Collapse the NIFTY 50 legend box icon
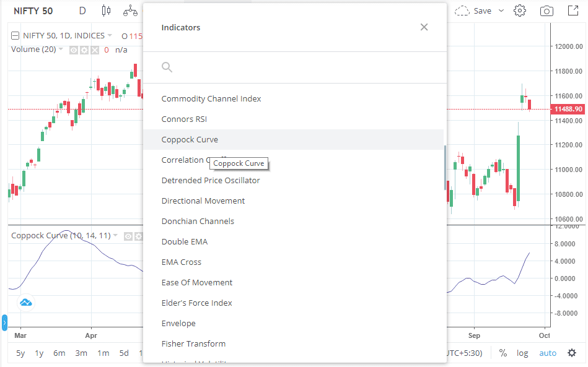This screenshot has height=367, width=588. [x=15, y=35]
